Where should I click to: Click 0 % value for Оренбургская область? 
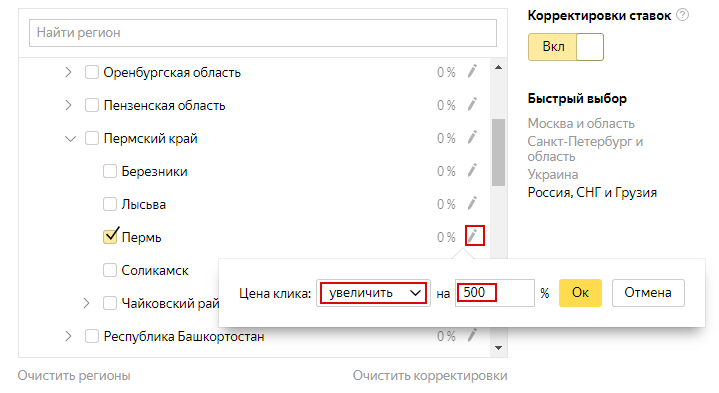(446, 72)
